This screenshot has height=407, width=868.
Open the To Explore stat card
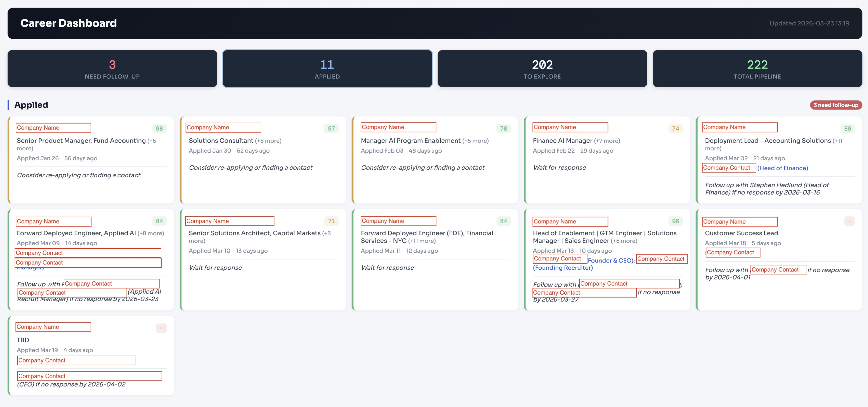(x=542, y=69)
